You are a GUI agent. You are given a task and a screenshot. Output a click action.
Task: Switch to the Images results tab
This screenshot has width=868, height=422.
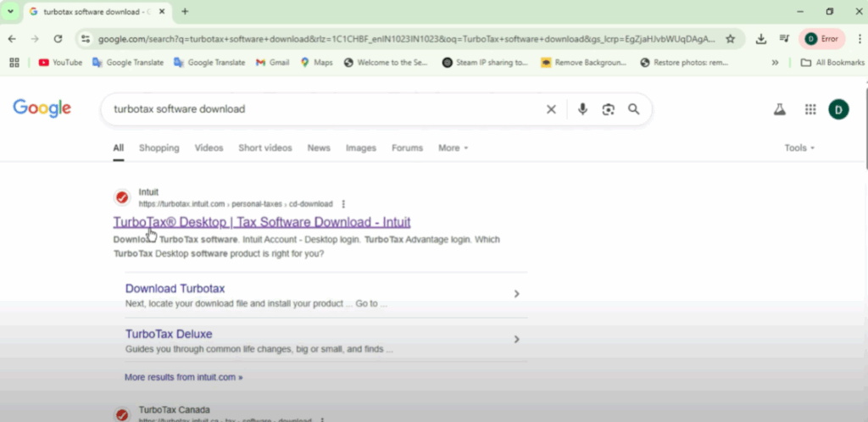[360, 147]
